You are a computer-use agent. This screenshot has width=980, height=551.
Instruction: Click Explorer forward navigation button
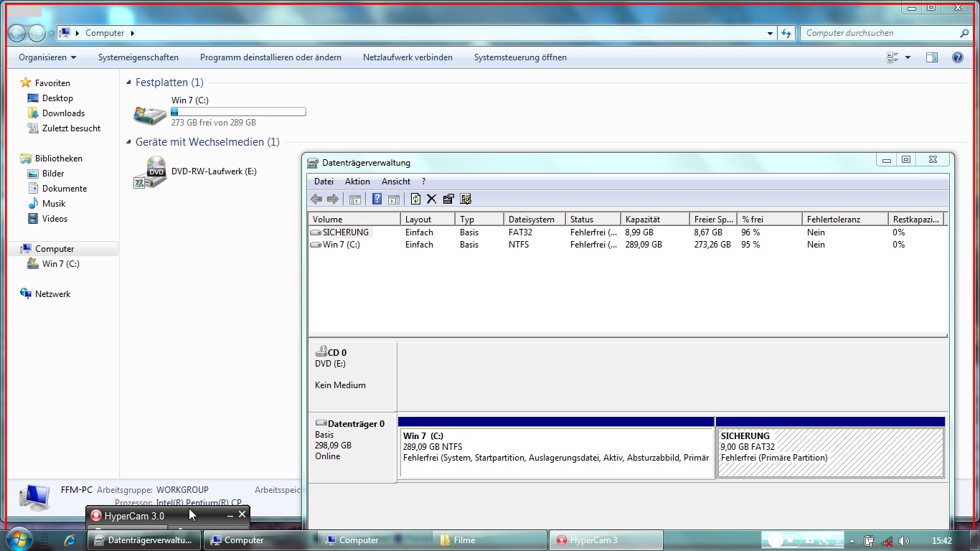click(37, 33)
